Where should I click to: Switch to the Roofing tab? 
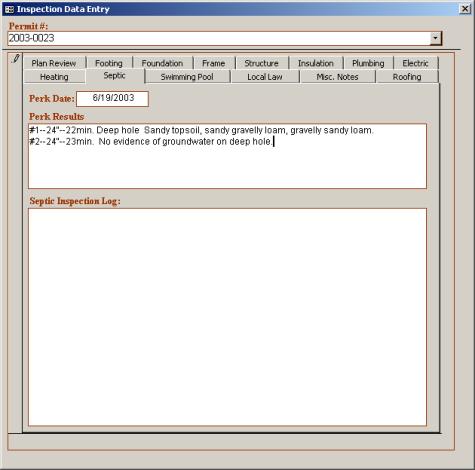[407, 77]
